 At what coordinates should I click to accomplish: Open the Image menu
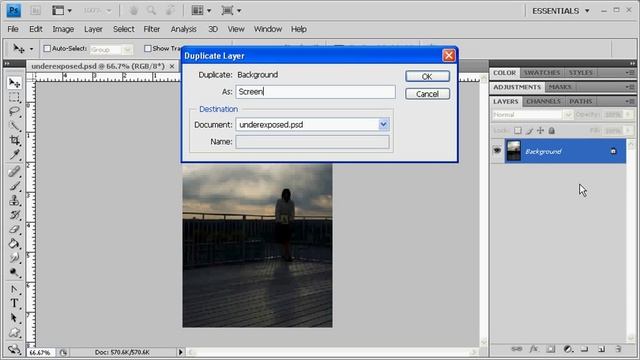pyautogui.click(x=63, y=29)
